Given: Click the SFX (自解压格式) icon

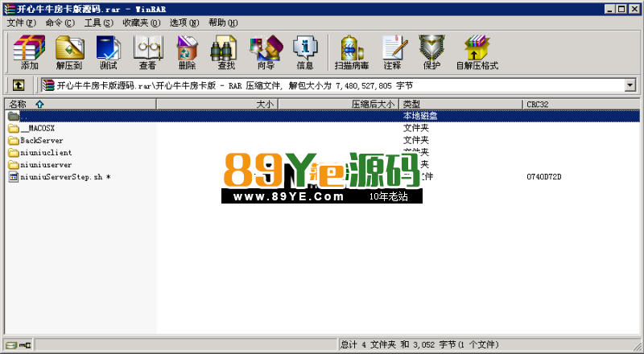Looking at the screenshot, I should [x=477, y=52].
